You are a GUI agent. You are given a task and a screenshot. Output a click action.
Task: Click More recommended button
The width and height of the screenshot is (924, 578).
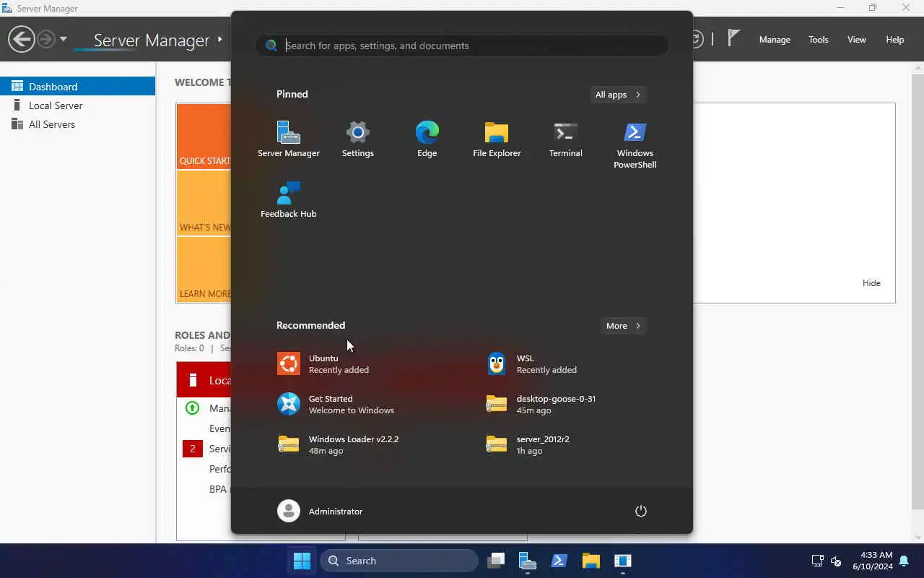pyautogui.click(x=624, y=326)
